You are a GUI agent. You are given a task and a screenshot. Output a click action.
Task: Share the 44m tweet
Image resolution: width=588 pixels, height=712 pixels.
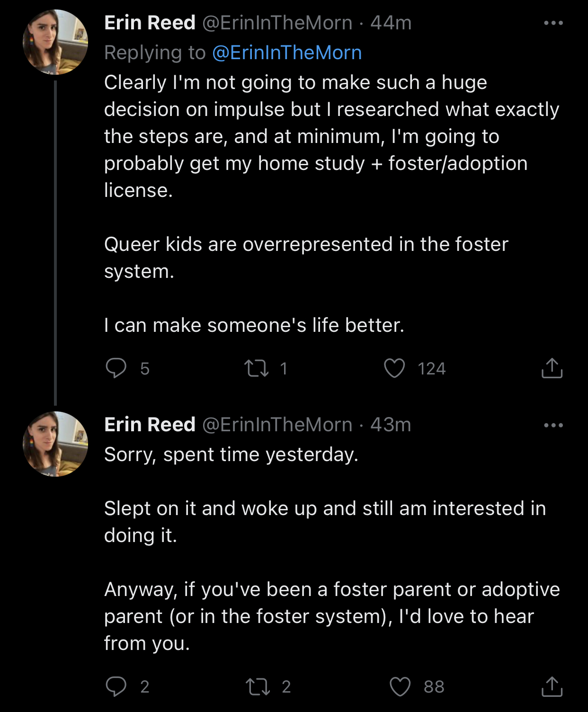(552, 368)
